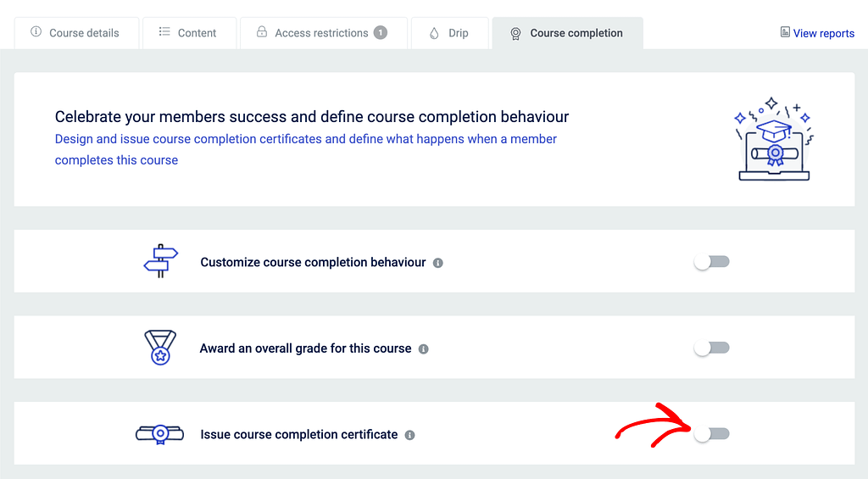Screen dimensions: 868x479
Task: Switch on Issue course completion certificate toggle
Action: pyautogui.click(x=711, y=434)
